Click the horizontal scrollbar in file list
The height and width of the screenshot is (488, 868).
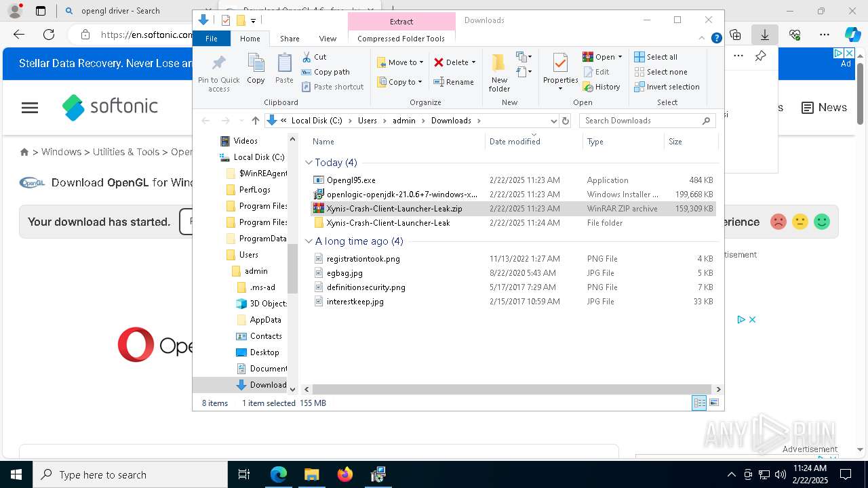point(512,390)
